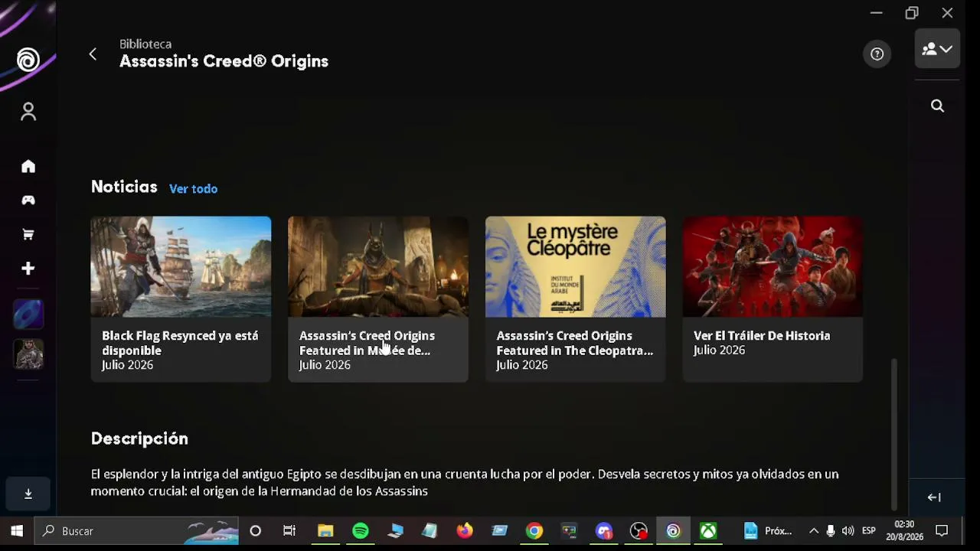Click the Descripción section heading
The height and width of the screenshot is (551, 980).
139,439
